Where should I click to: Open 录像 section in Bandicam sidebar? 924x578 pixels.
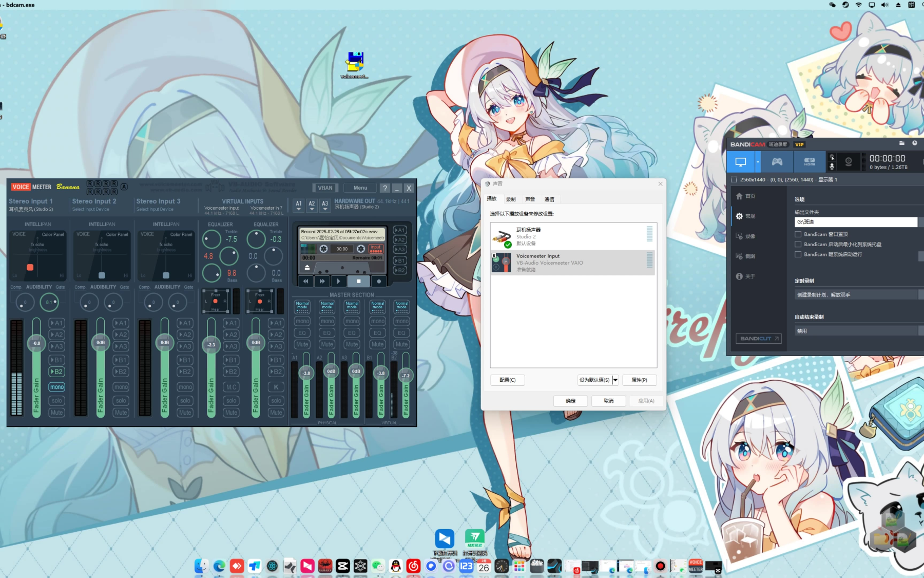point(745,236)
